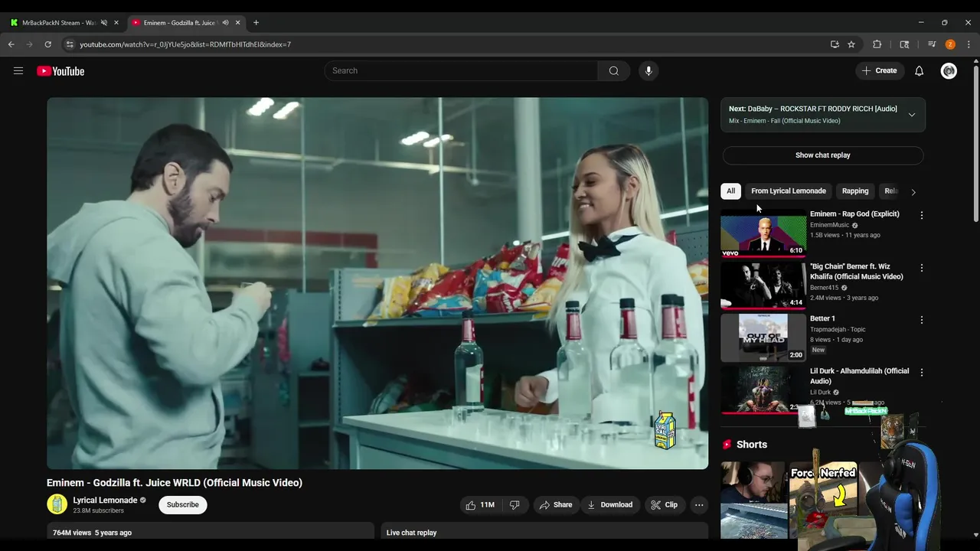The height and width of the screenshot is (551, 980).
Task: Click Berner415 channel name
Action: (825, 288)
